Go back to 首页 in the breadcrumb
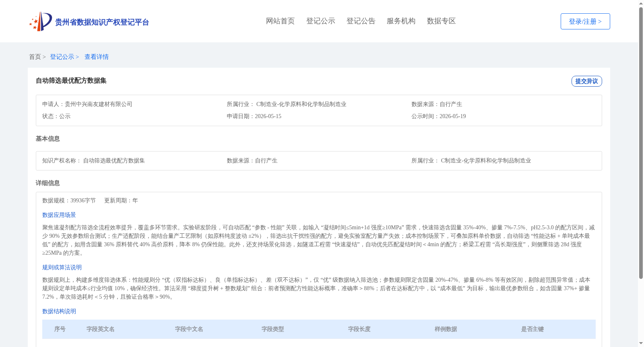 point(35,57)
